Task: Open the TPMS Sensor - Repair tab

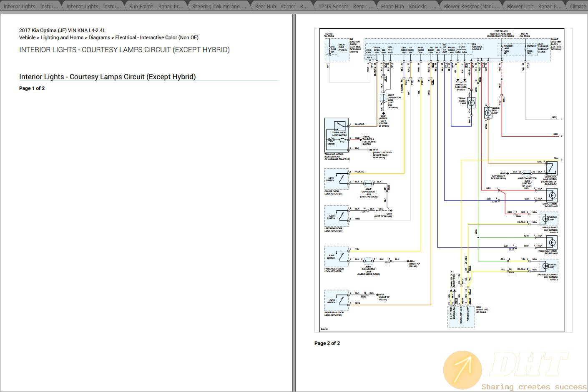Action: tap(346, 6)
